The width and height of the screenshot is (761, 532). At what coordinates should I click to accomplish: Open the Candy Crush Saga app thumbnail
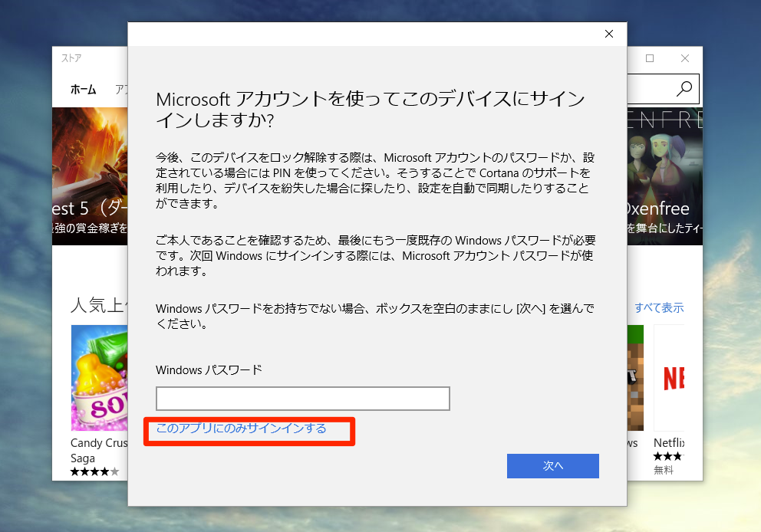click(x=100, y=378)
